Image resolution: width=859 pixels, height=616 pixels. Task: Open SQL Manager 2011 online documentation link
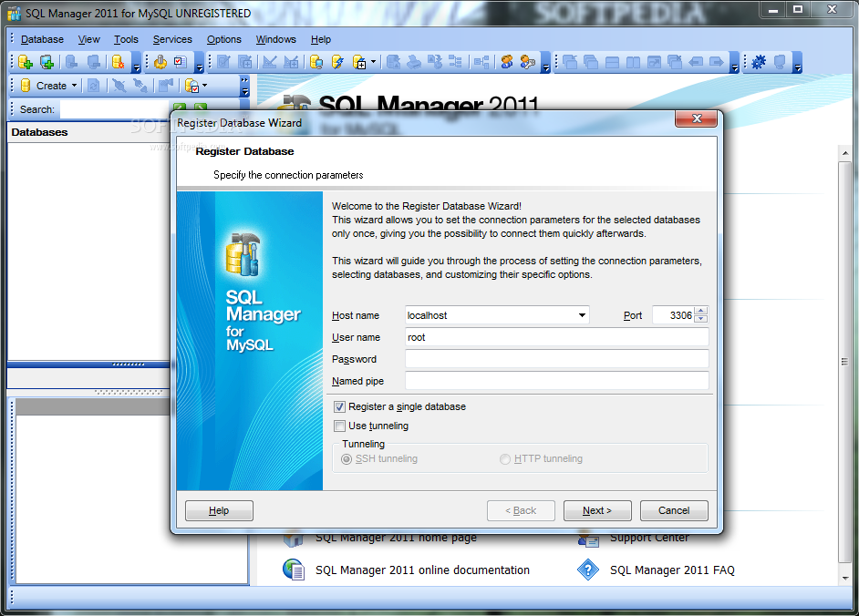[x=422, y=570]
